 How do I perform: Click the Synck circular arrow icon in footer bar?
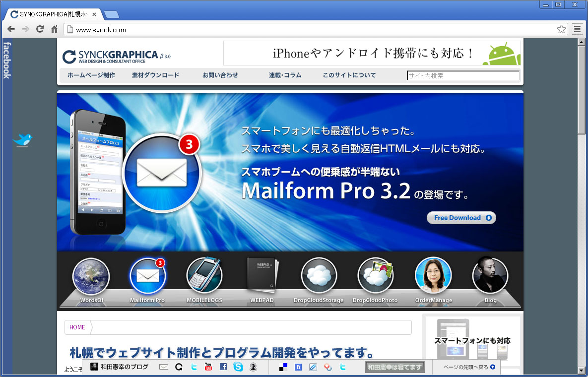tap(179, 367)
